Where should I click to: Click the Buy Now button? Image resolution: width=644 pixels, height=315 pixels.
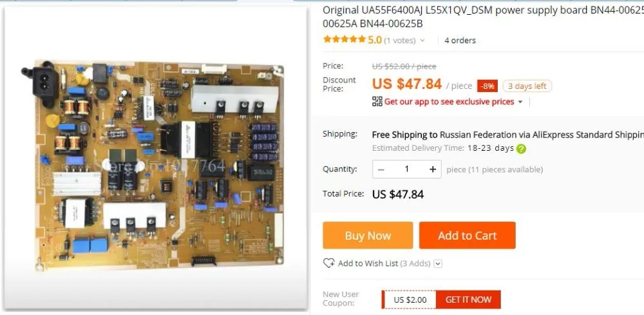click(x=368, y=235)
